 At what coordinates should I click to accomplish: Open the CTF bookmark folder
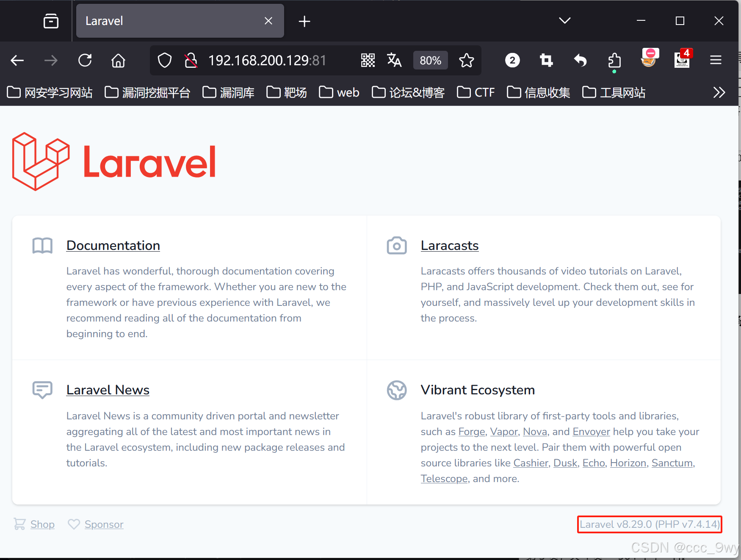(x=476, y=92)
